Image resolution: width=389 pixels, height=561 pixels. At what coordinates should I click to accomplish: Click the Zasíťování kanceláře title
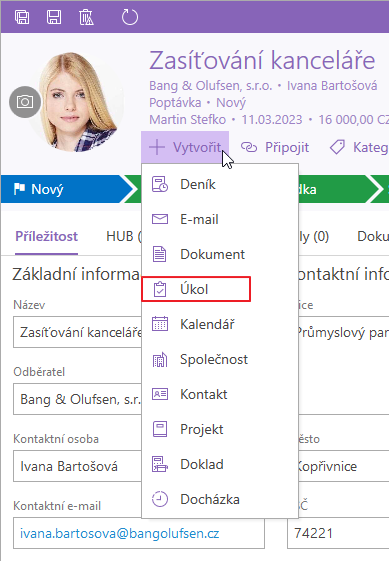point(262,60)
